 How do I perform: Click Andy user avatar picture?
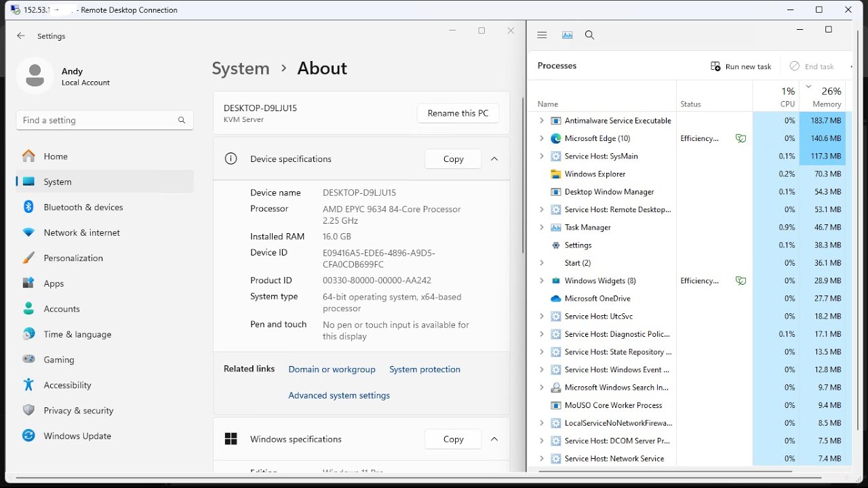coord(35,76)
